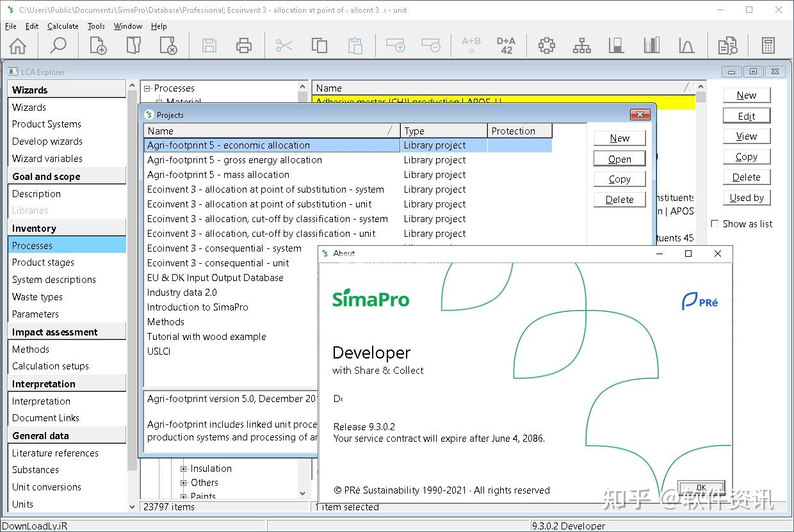Image resolution: width=794 pixels, height=532 pixels.
Task: Open the LCA Explorer home icon
Action: pos(19,45)
